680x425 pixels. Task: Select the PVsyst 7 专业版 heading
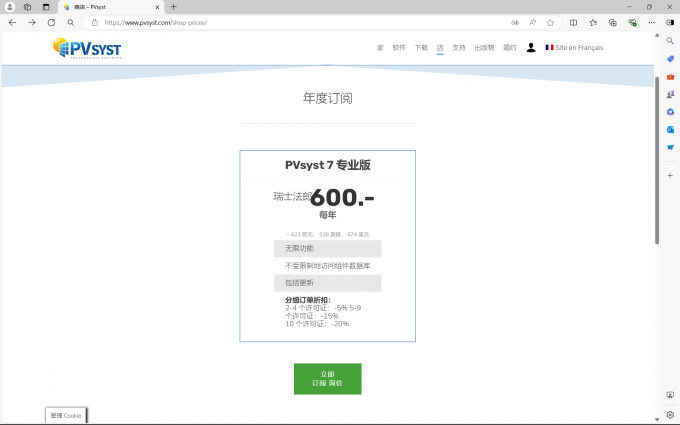click(x=327, y=165)
